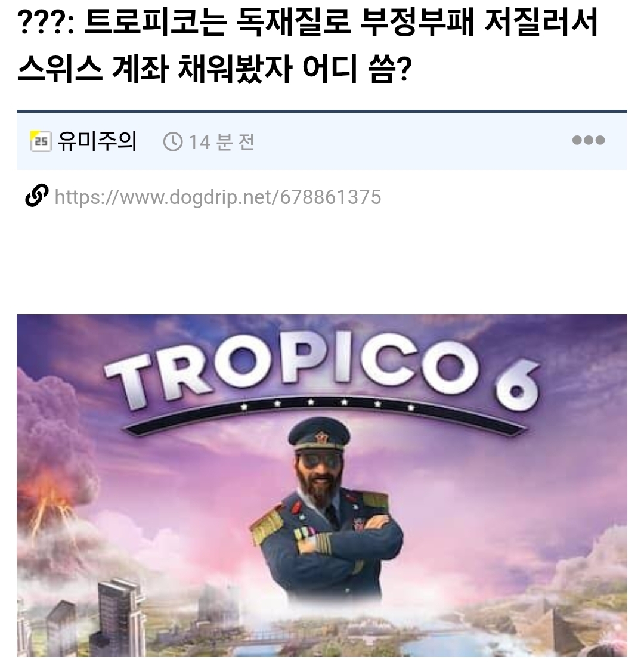The height and width of the screenshot is (672, 644).
Task: Open author 유미주의 profile
Action: pyautogui.click(x=97, y=141)
